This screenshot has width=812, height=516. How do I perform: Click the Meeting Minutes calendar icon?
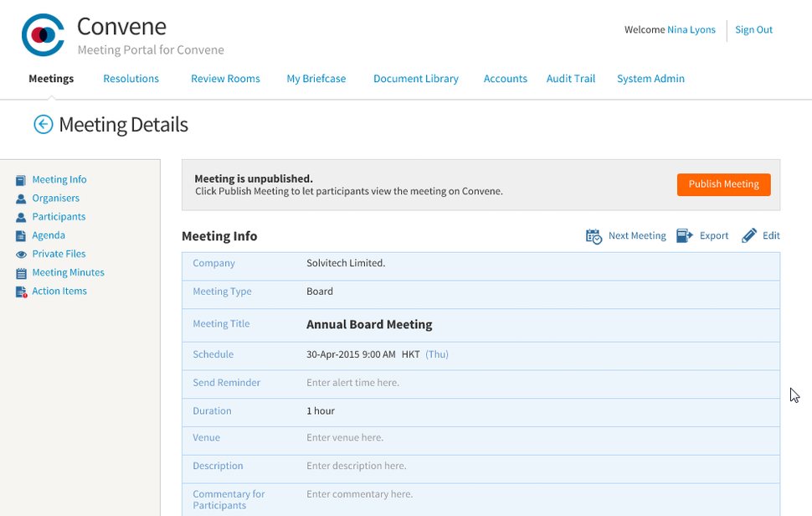[x=21, y=273]
